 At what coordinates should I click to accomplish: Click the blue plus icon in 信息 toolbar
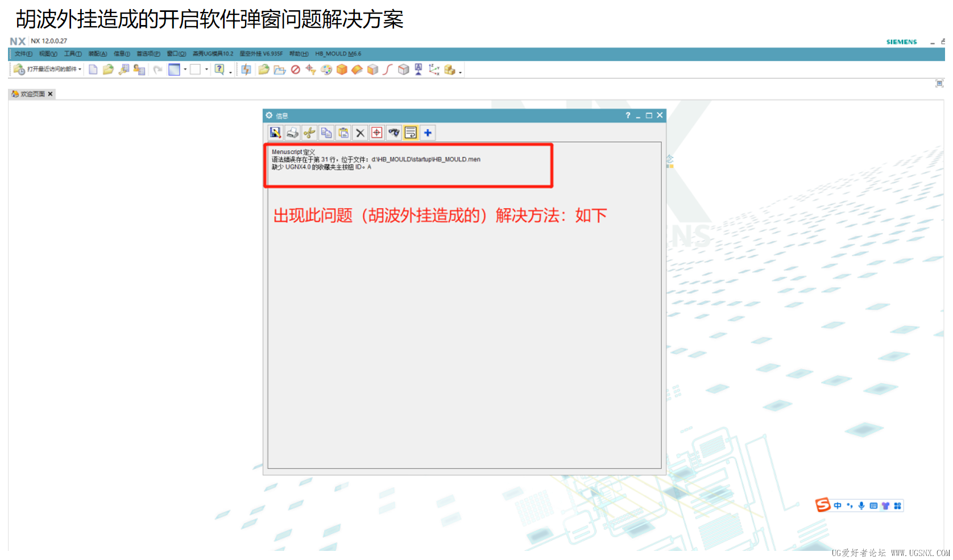pos(428,132)
